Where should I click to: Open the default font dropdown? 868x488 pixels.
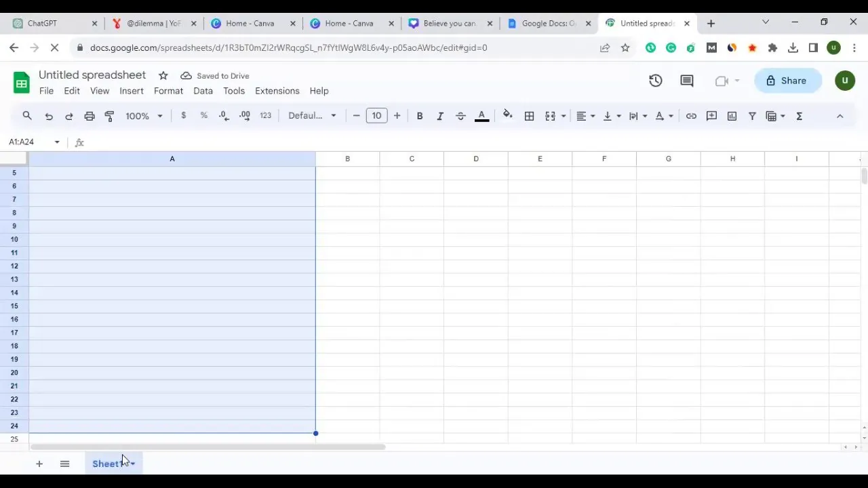coord(312,116)
